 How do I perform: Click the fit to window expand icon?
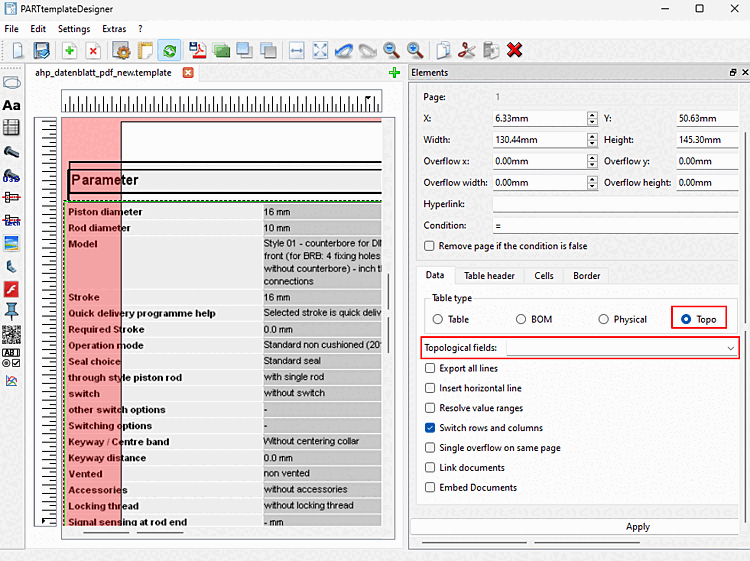pyautogui.click(x=320, y=50)
